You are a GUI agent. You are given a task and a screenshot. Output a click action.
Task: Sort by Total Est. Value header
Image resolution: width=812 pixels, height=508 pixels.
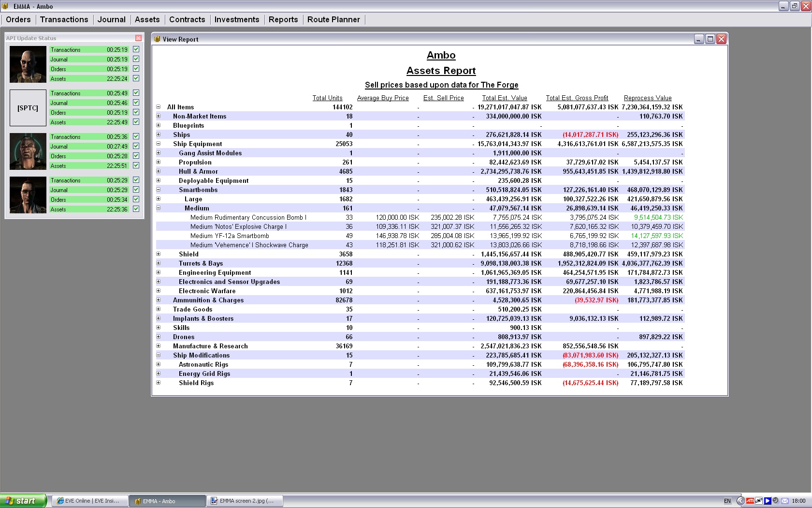click(505, 98)
